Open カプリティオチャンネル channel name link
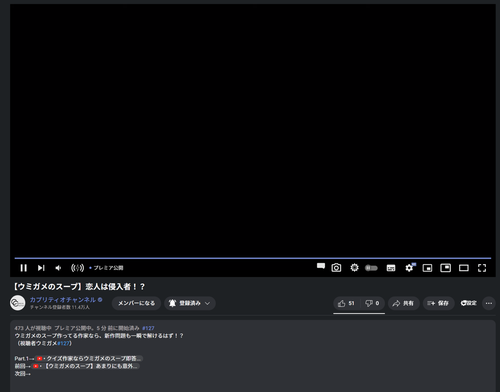This screenshot has height=392, width=500. pos(63,300)
